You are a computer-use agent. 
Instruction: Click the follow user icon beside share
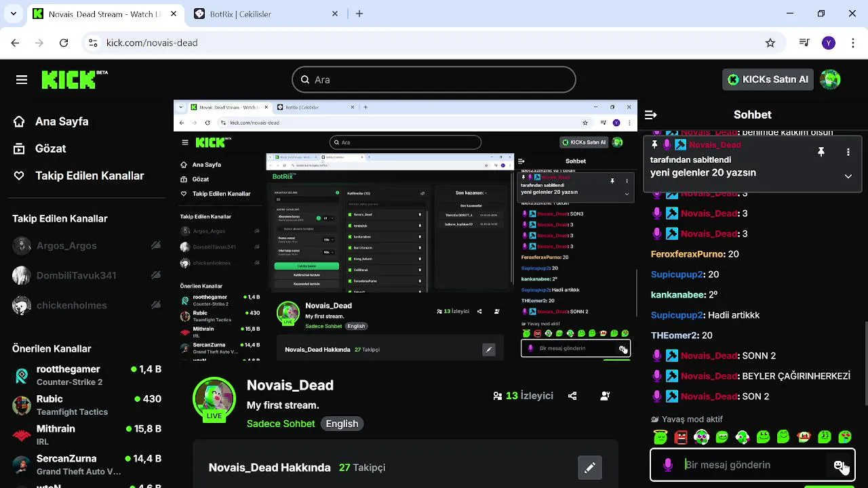[x=605, y=396]
